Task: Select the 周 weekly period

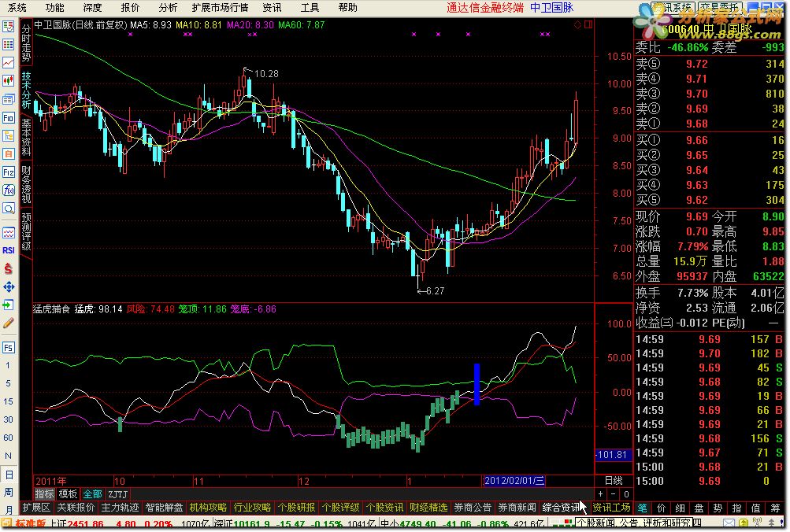Action: pos(9,492)
